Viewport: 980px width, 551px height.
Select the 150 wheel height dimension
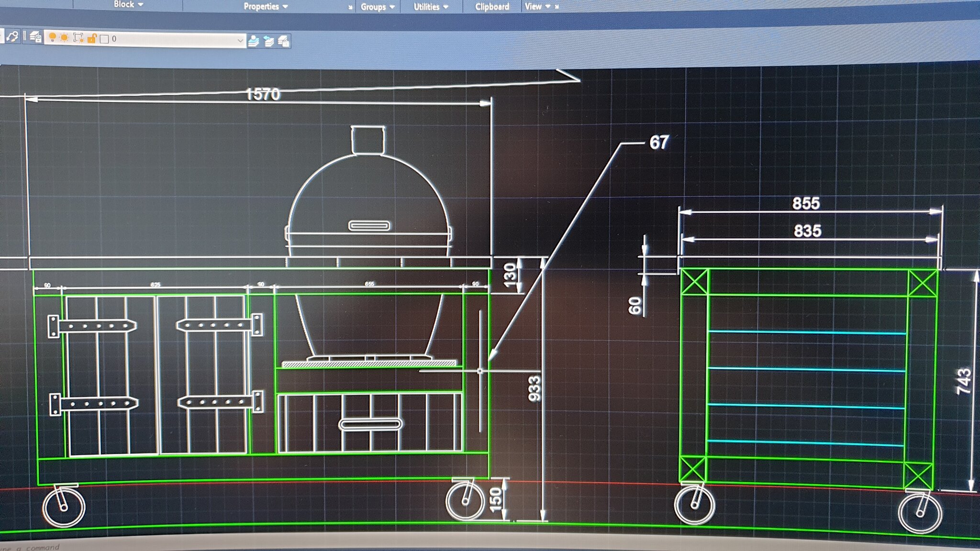tap(496, 499)
